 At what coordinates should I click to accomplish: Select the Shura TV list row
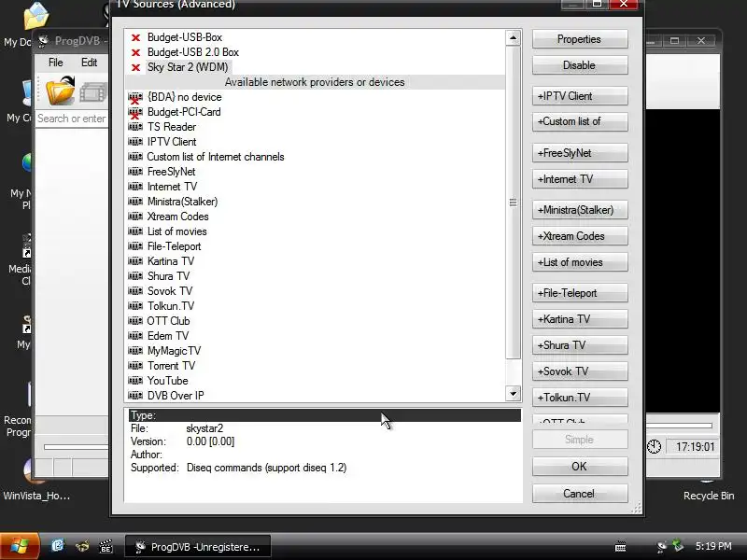point(315,276)
